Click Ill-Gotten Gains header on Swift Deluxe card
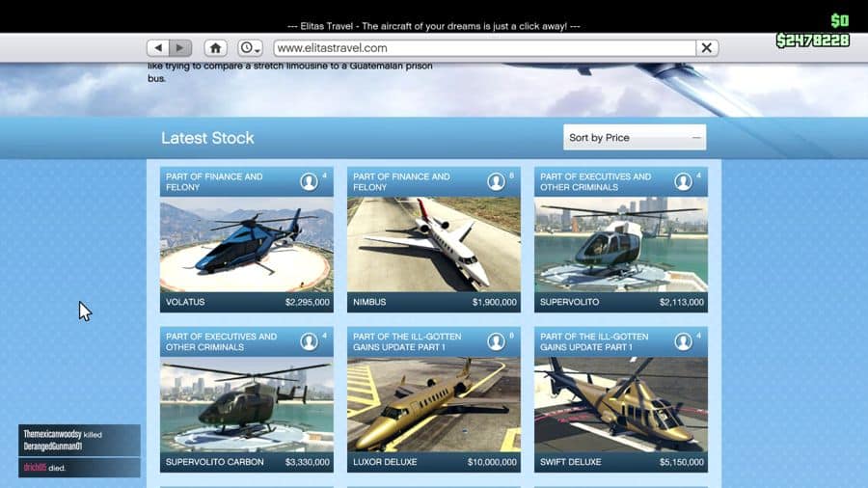 pyautogui.click(x=594, y=341)
